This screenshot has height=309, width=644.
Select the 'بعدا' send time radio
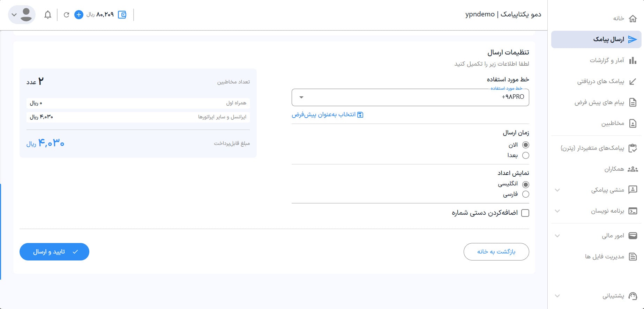tap(525, 155)
